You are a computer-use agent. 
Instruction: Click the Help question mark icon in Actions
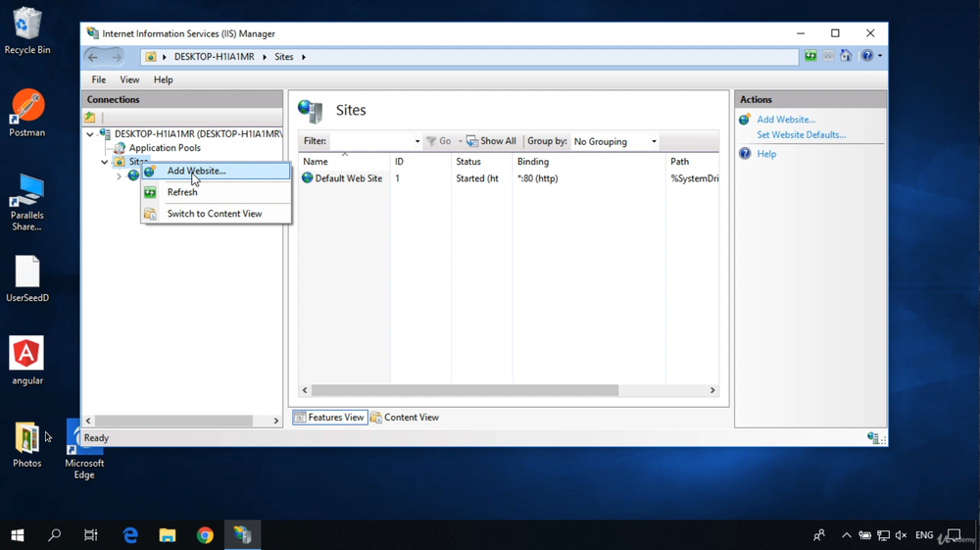tap(745, 154)
